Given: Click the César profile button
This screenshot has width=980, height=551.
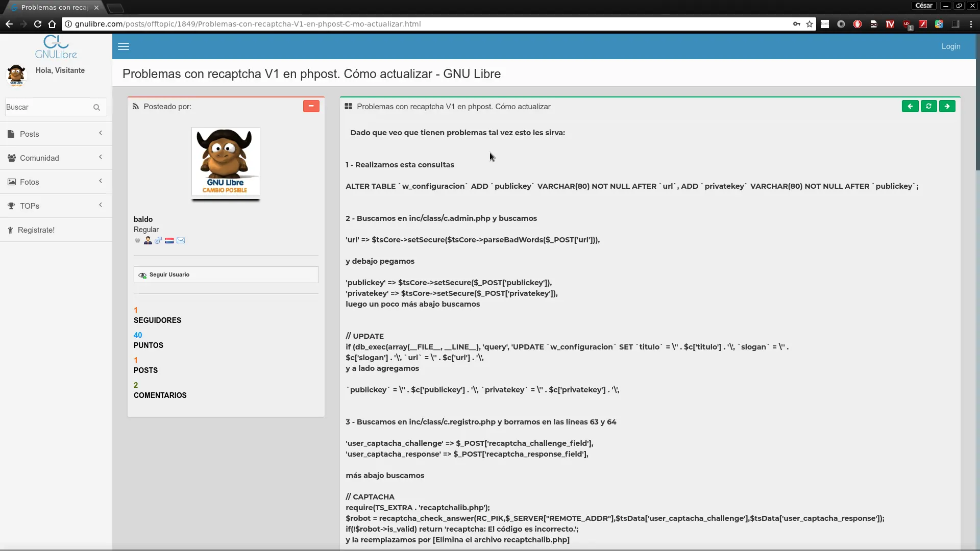Looking at the screenshot, I should tap(924, 6).
